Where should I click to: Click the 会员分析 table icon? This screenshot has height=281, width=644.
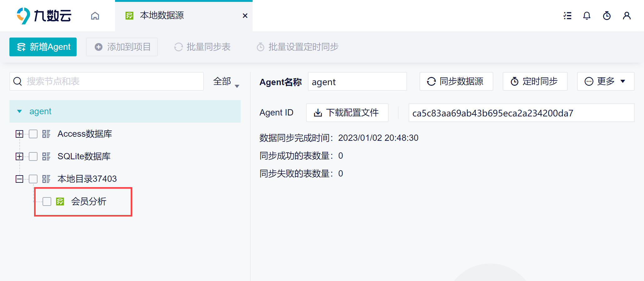(60, 202)
